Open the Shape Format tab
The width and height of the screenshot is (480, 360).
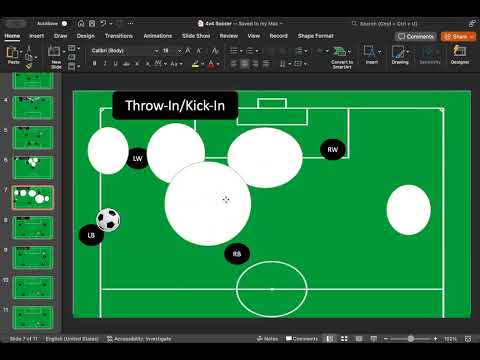click(315, 36)
